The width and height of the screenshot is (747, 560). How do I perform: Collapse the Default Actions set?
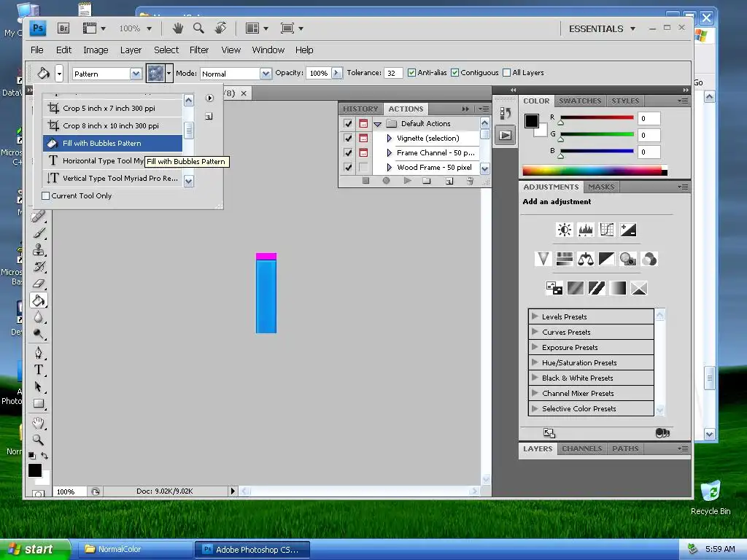click(377, 124)
